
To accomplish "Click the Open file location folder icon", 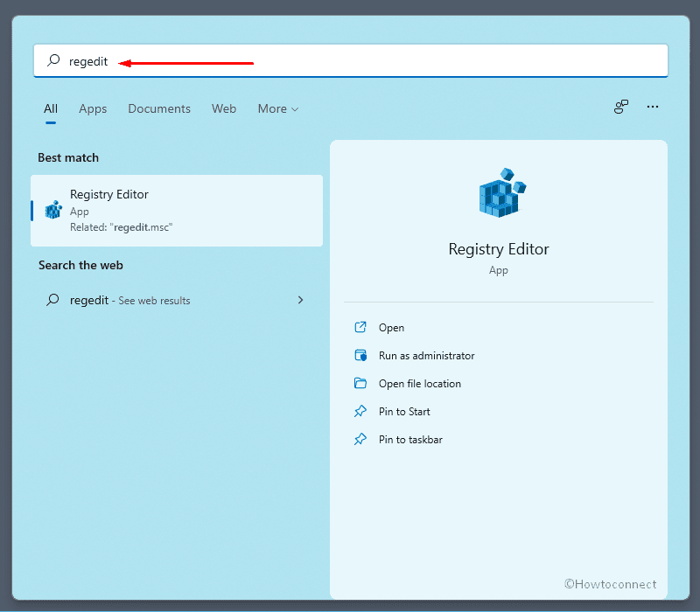I will coord(360,383).
